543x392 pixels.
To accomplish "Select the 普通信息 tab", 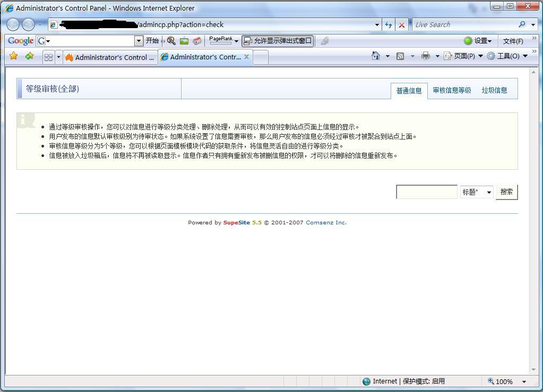I will click(x=409, y=91).
